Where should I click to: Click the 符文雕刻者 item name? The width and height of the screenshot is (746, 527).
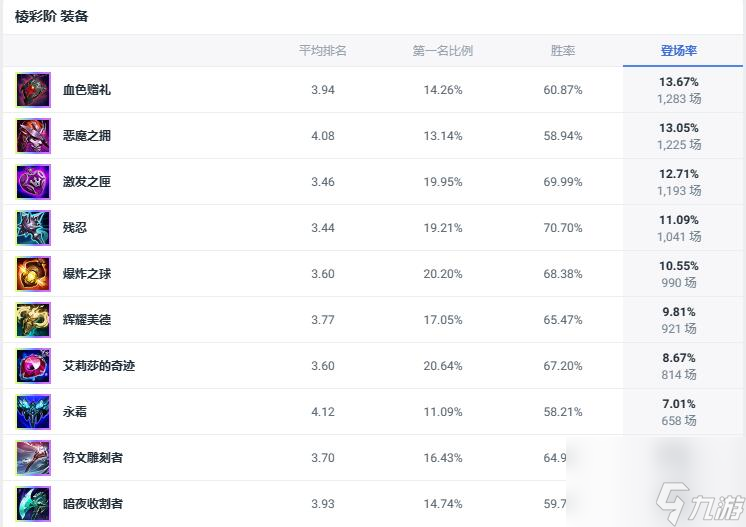(93, 458)
